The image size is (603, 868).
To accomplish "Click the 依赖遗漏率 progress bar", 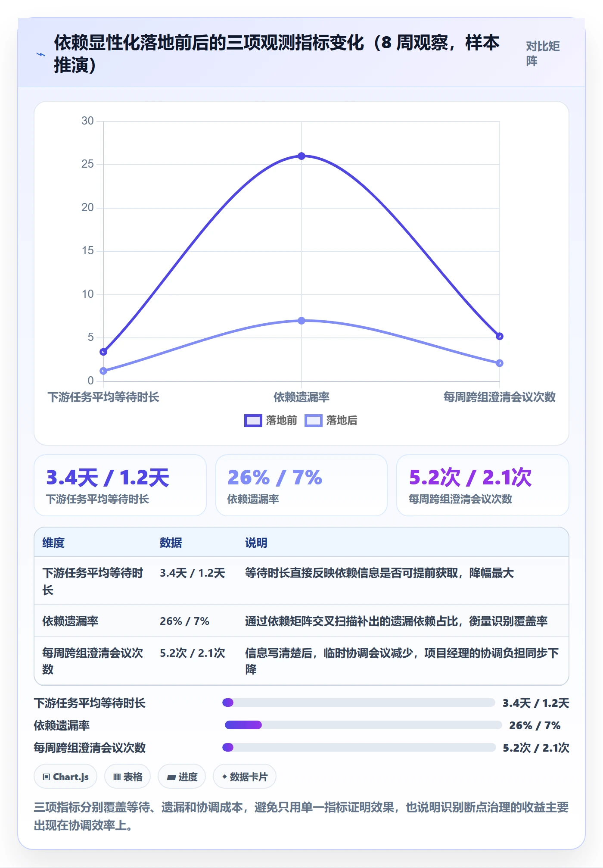I will 364,725.
